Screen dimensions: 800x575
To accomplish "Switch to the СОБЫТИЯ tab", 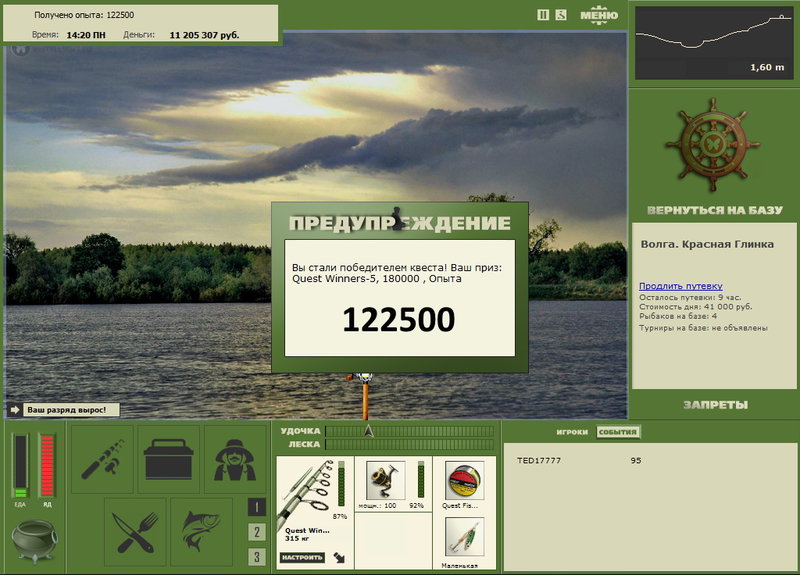I will click(618, 432).
